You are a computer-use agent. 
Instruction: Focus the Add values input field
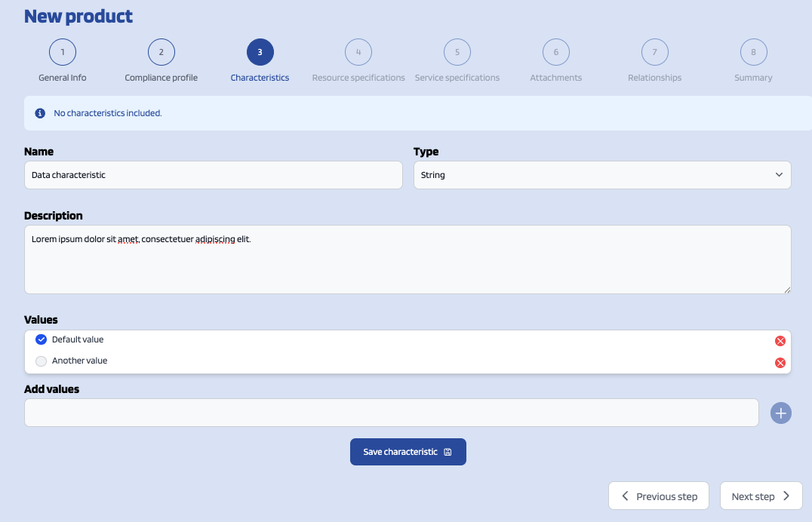(x=391, y=413)
